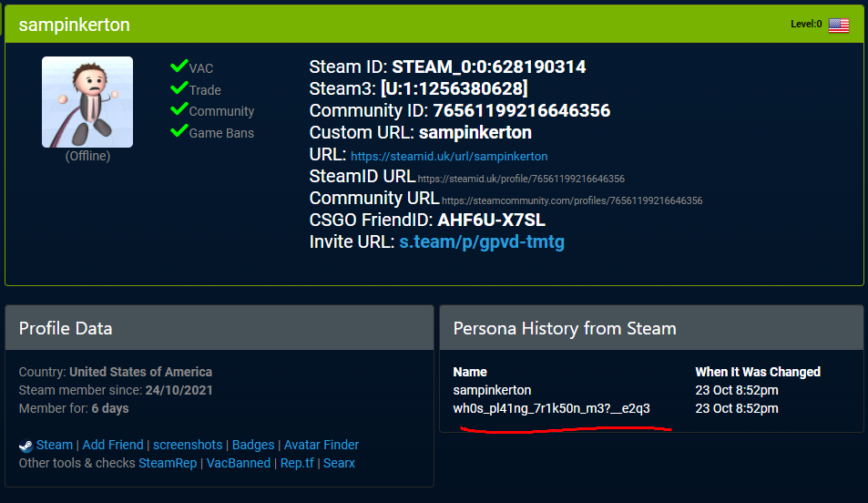The width and height of the screenshot is (868, 503).
Task: Open the SteamRep check link
Action: click(168, 463)
